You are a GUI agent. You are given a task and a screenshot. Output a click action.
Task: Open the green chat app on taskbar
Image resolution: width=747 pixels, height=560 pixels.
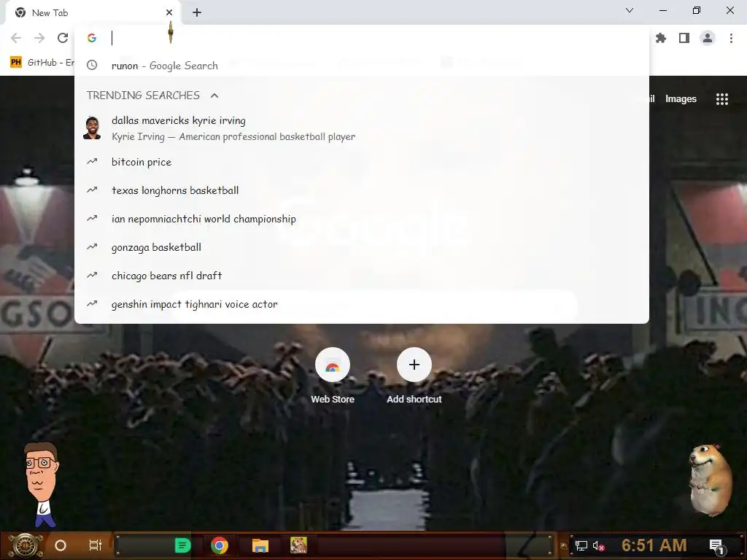click(182, 545)
